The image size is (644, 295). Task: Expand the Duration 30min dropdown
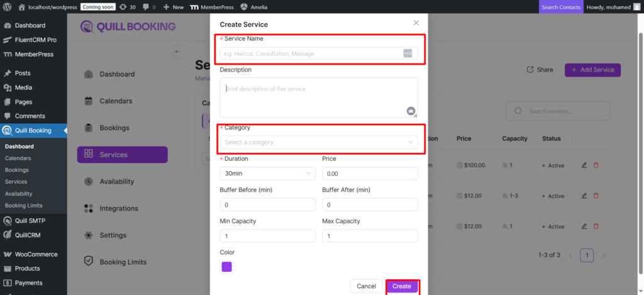pos(268,173)
